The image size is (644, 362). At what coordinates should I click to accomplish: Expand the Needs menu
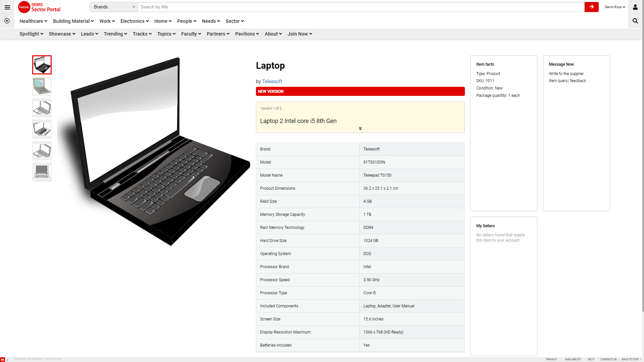211,21
